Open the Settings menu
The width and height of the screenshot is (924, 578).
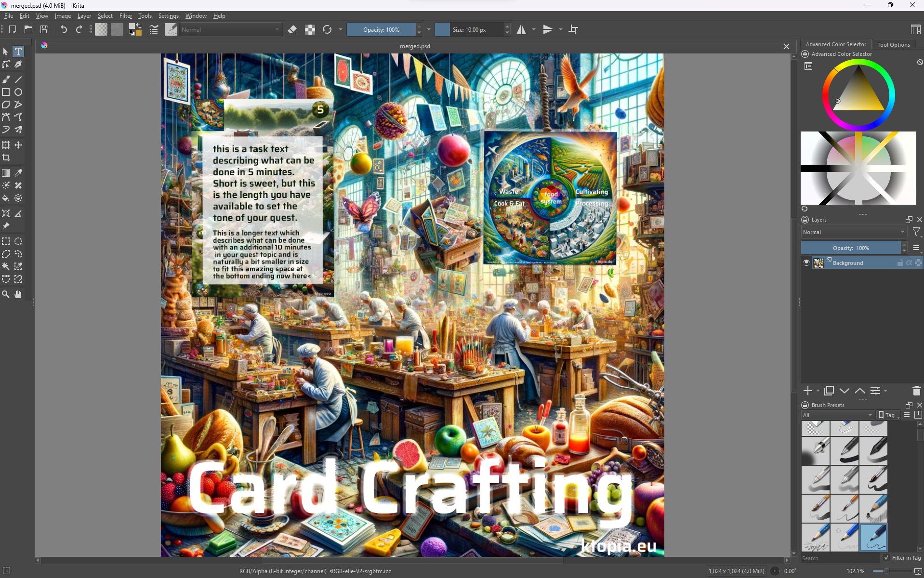click(x=169, y=16)
